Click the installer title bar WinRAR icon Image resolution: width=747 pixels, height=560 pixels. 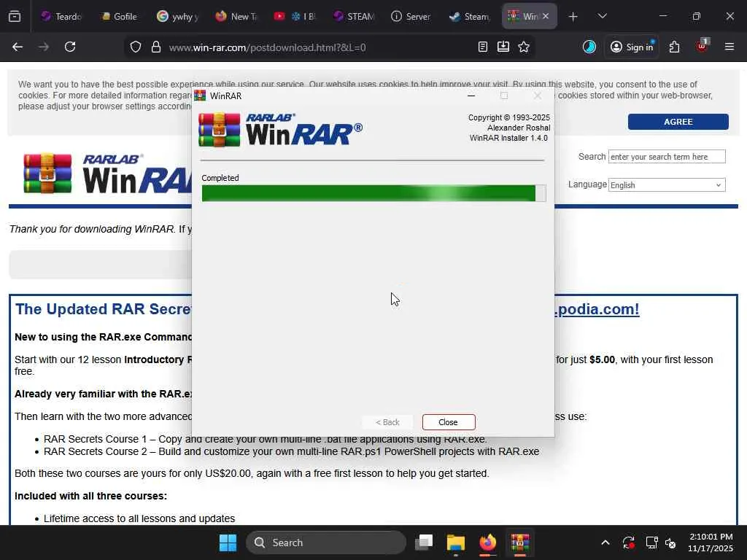pos(200,96)
